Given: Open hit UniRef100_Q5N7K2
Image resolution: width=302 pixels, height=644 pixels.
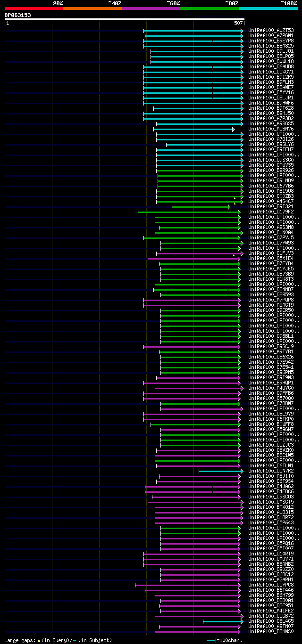Looking at the screenshot, I should point(271,471).
